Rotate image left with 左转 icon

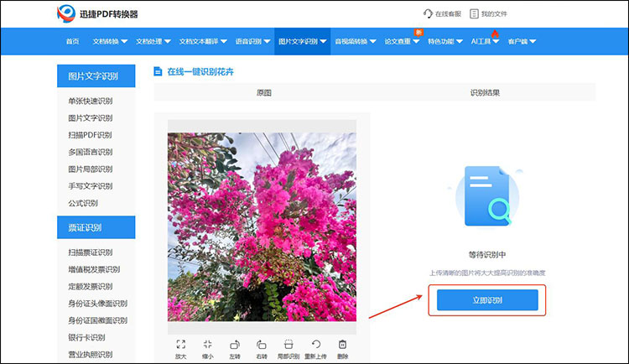tap(235, 345)
